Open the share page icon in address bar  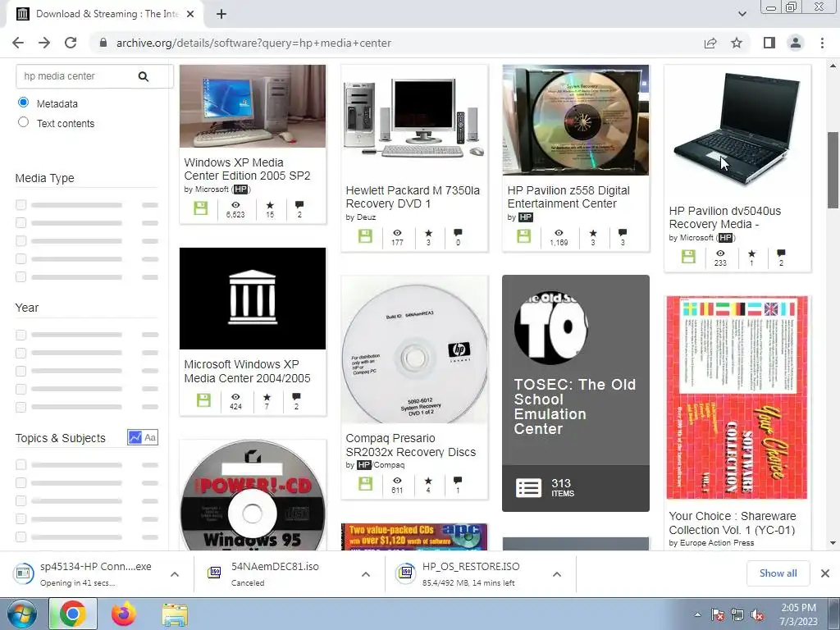coord(710,43)
